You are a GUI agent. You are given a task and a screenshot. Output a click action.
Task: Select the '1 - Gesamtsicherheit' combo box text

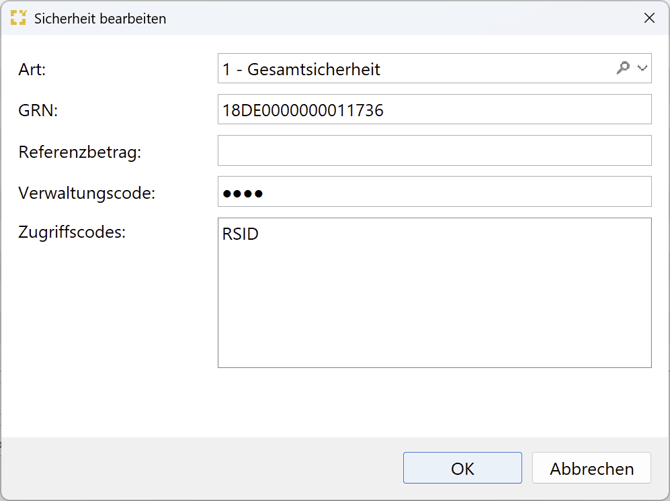coord(301,69)
